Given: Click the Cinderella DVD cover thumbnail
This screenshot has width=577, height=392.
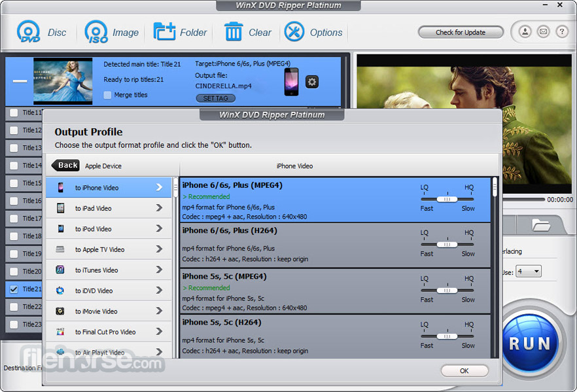Looking at the screenshot, I should pyautogui.click(x=63, y=81).
